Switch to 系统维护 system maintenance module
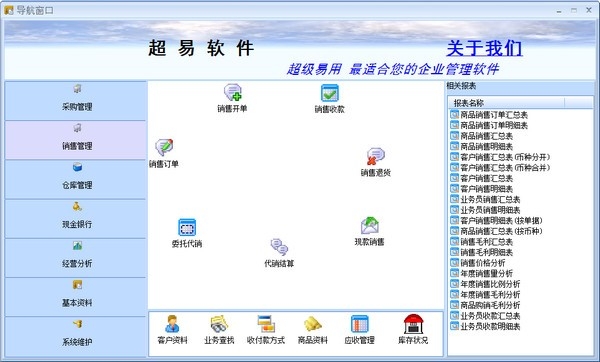Image resolution: width=600 pixels, height=362 pixels. point(76,336)
